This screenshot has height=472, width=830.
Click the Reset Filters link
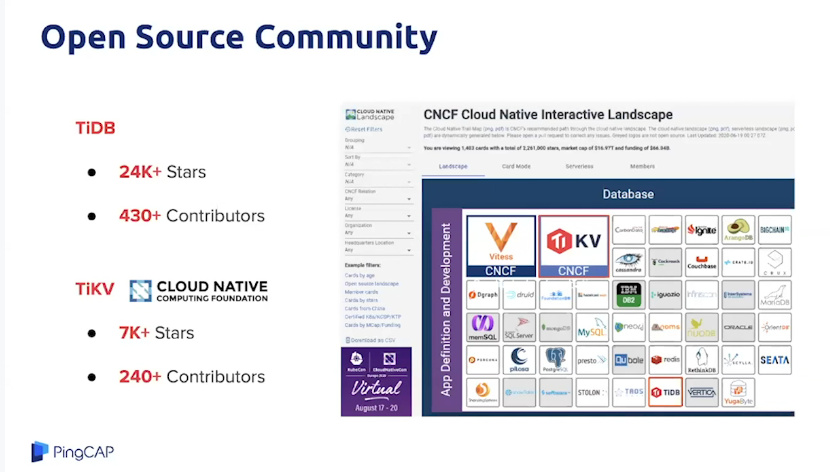365,129
